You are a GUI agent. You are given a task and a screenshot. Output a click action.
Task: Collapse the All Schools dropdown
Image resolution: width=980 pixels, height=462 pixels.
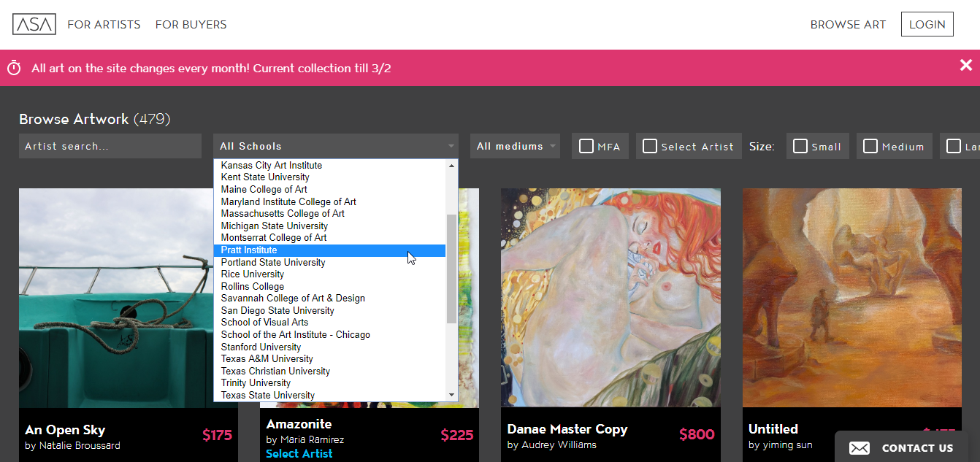(x=336, y=146)
